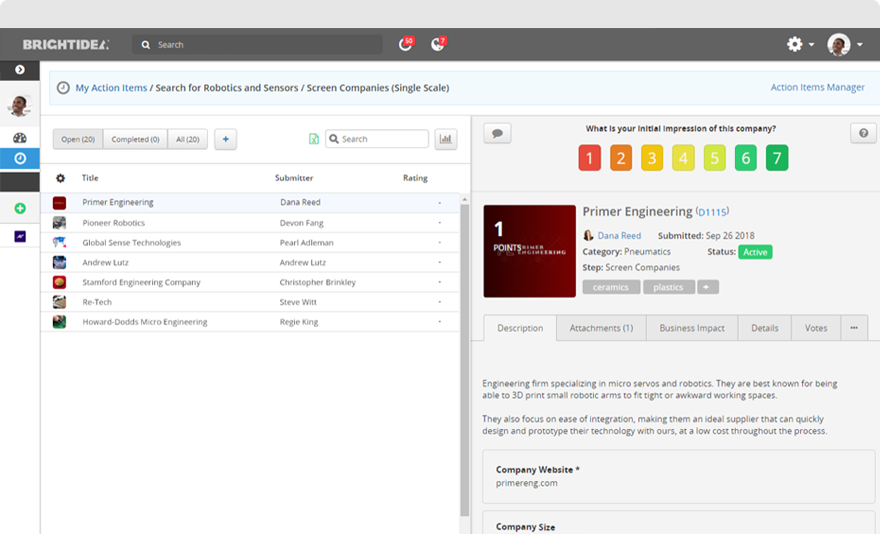Rate company 6 (green)
The height and width of the screenshot is (534, 880).
[x=746, y=158]
